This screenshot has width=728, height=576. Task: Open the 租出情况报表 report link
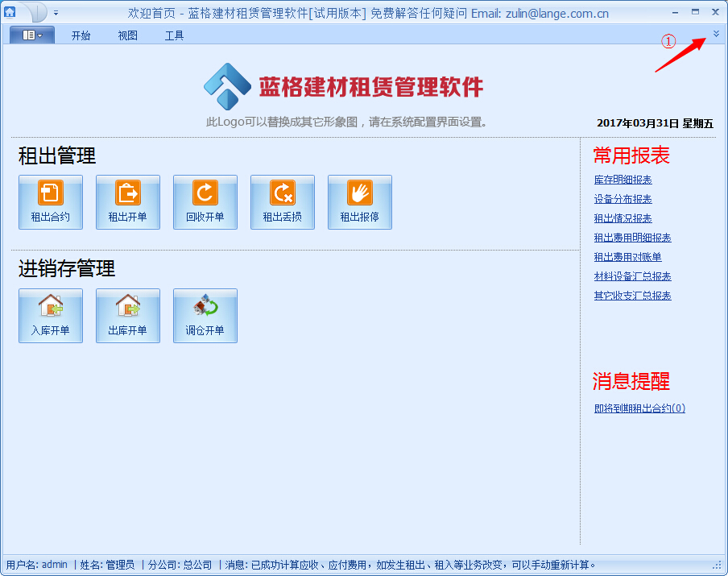623,218
